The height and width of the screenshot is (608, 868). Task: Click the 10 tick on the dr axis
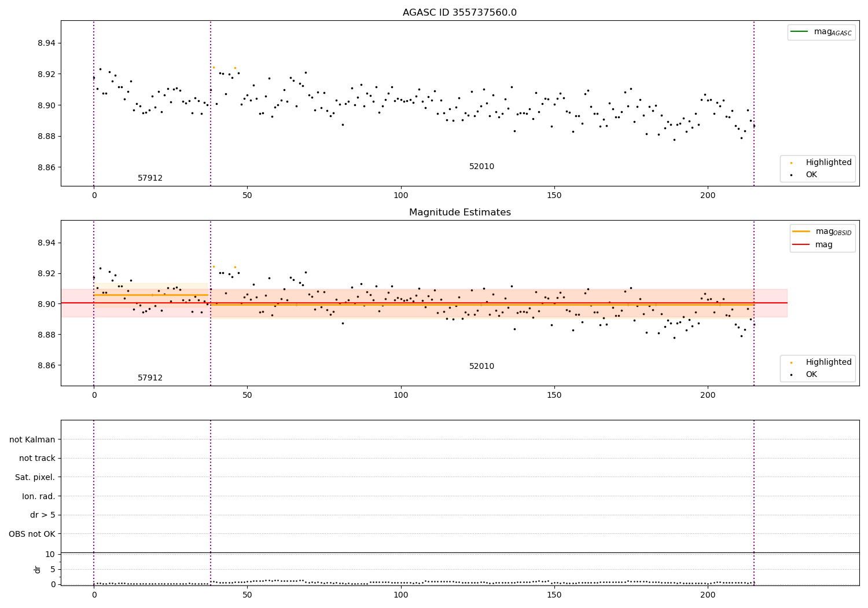(50, 554)
